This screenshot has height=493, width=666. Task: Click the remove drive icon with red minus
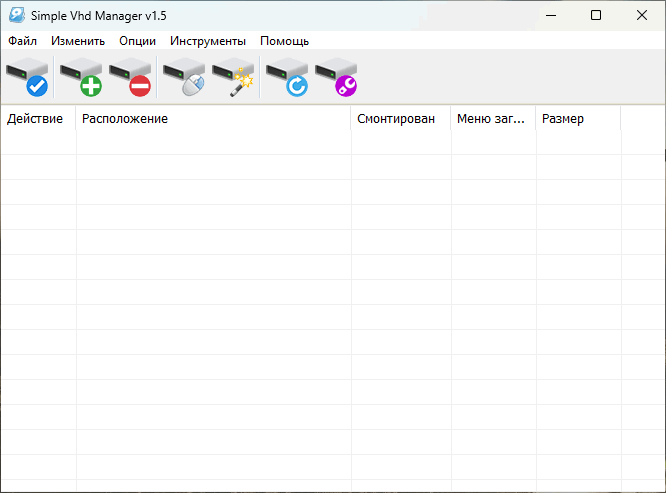(x=130, y=78)
